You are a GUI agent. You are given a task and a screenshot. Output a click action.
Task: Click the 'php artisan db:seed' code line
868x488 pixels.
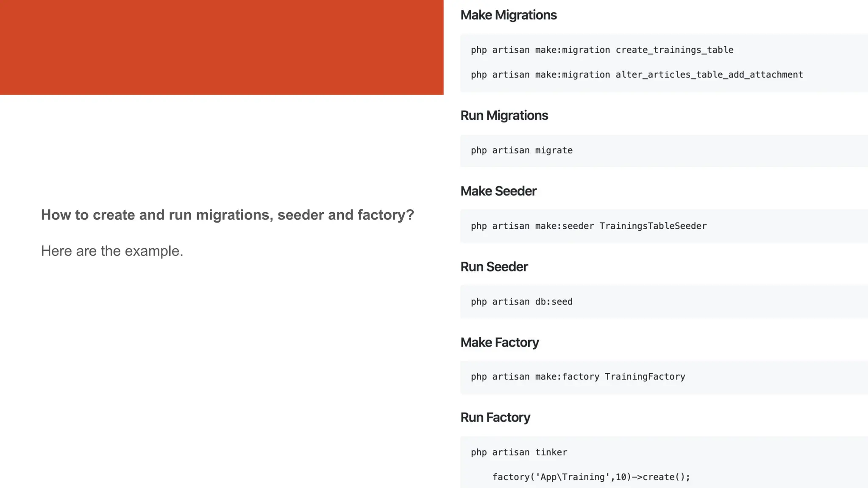click(x=521, y=302)
